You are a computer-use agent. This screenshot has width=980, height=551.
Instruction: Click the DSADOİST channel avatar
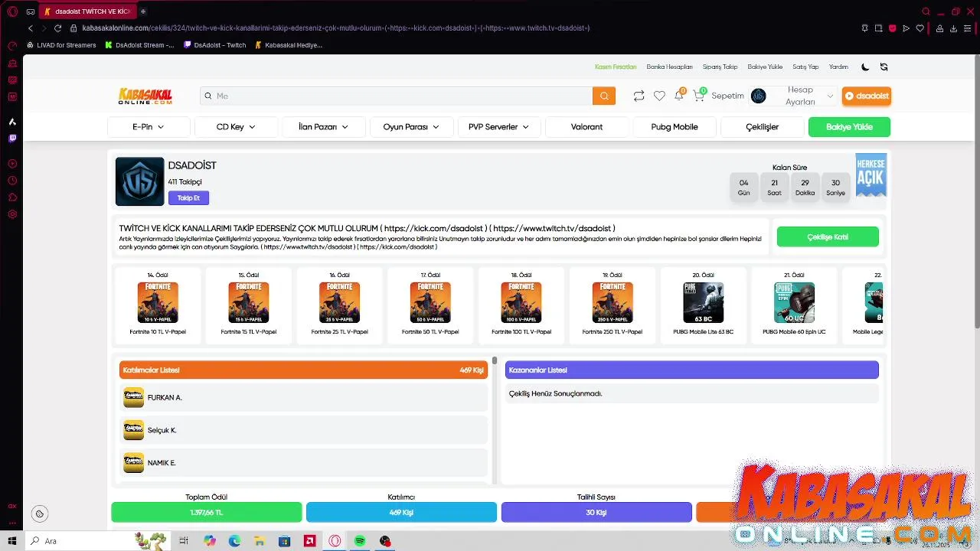139,181
